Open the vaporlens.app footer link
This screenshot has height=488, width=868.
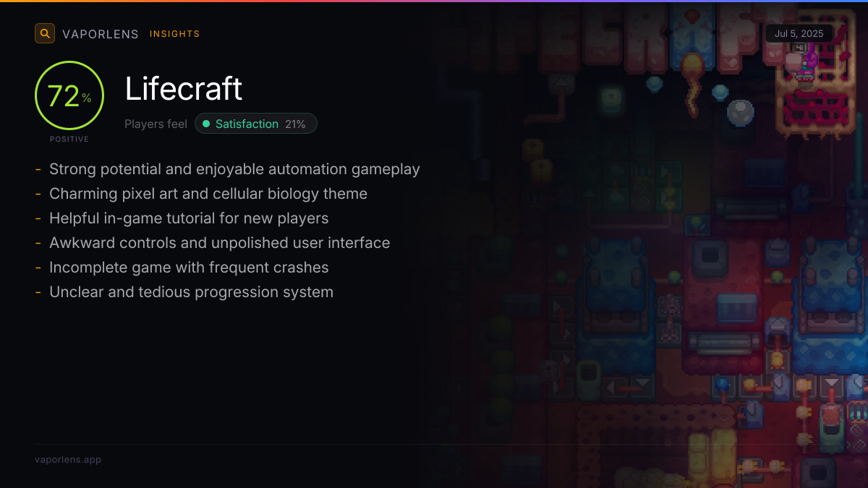[x=68, y=460]
